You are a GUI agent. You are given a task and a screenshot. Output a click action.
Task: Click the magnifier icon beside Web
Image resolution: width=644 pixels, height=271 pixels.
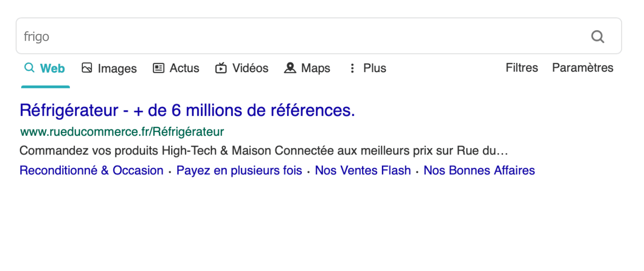pyautogui.click(x=29, y=68)
